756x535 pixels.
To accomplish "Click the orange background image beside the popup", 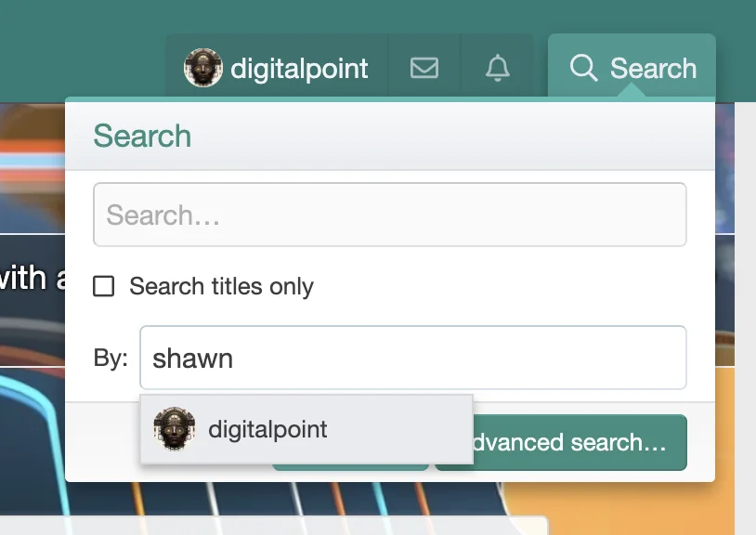I will [723, 418].
